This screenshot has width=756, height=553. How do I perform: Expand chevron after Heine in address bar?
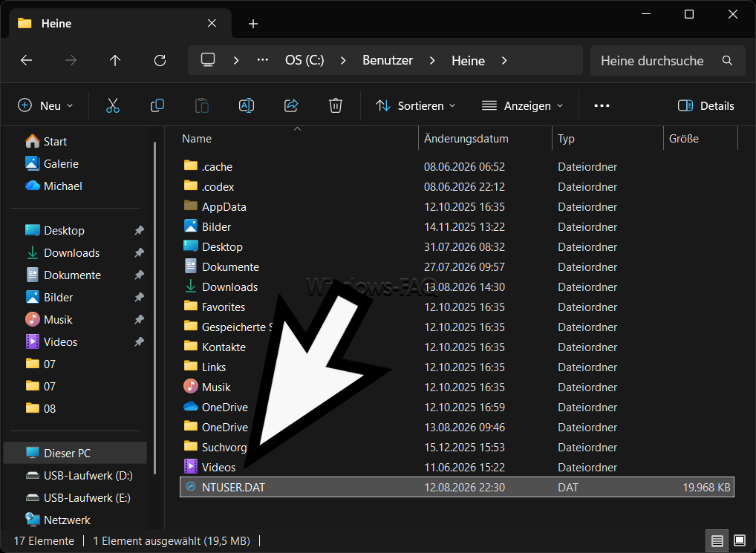pyautogui.click(x=504, y=61)
